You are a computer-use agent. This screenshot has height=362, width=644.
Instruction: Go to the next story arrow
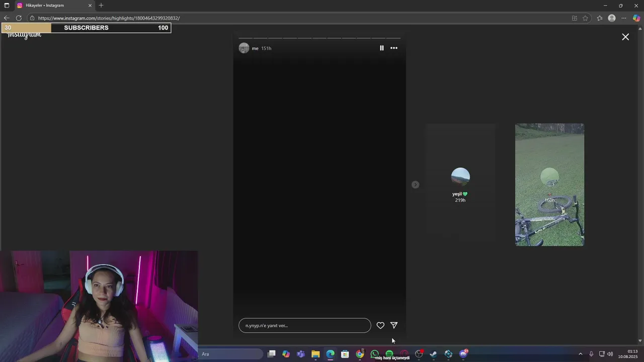(415, 185)
